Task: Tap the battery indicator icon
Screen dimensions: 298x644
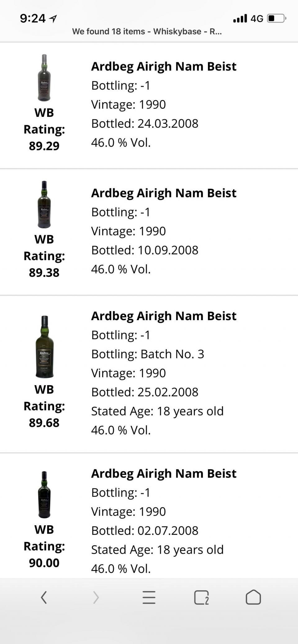Action: tap(276, 19)
